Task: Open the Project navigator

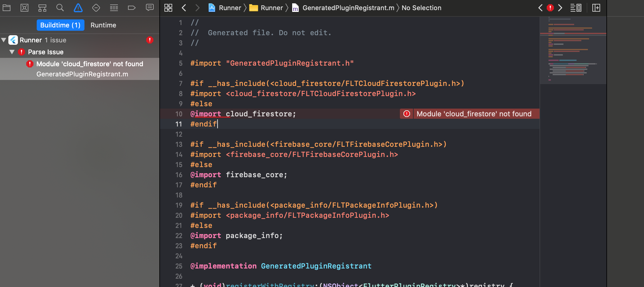Action: point(7,8)
